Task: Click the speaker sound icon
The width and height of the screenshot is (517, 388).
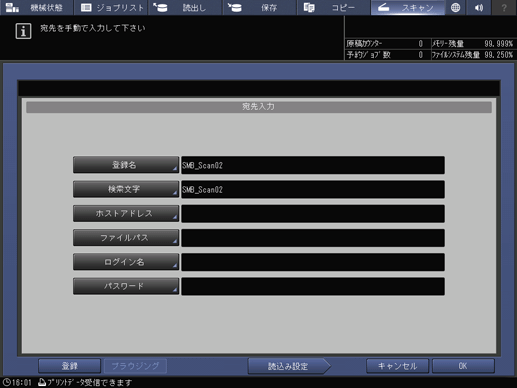Action: pyautogui.click(x=479, y=7)
